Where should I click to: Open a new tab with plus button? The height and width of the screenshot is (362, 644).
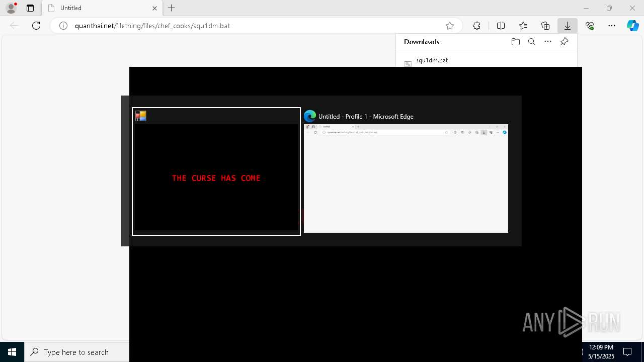coord(172,8)
